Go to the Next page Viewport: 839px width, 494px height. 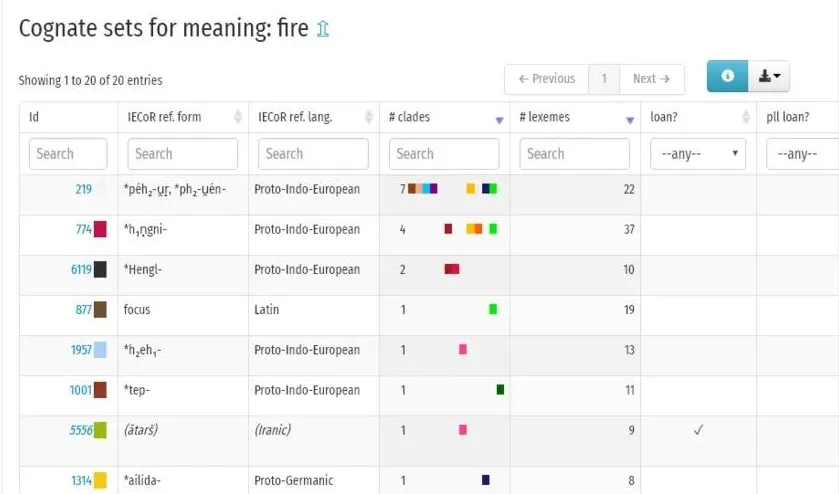(652, 79)
